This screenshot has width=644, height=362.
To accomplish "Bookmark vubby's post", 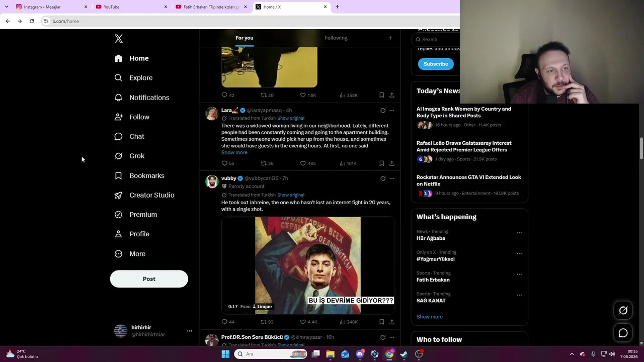I will pos(381,322).
